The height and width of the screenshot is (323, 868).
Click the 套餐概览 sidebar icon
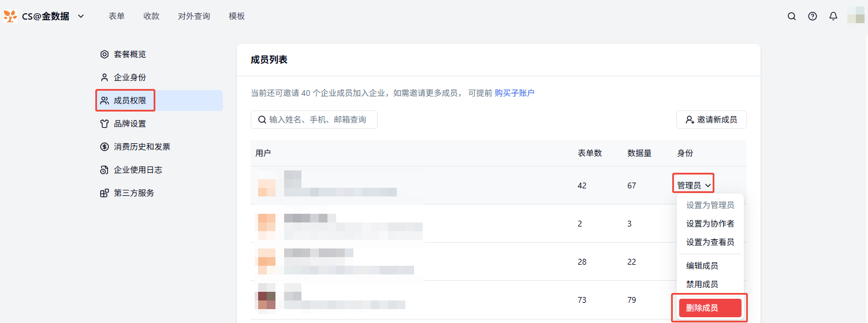(x=105, y=54)
